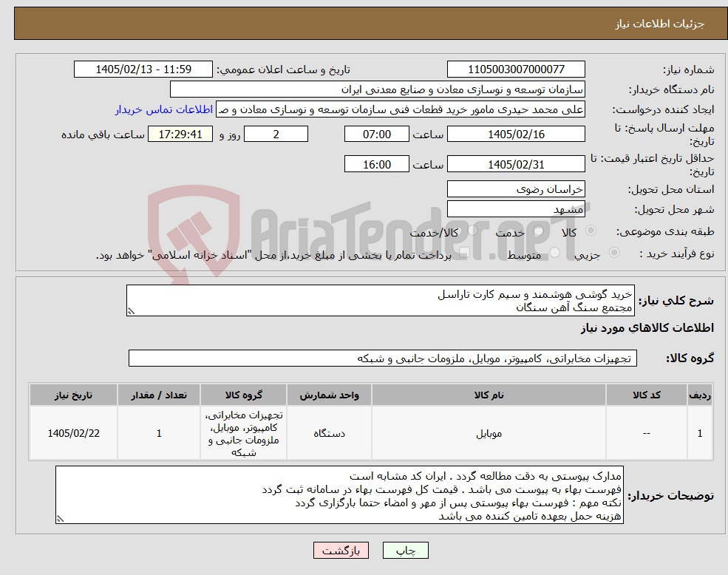Viewport: 728px width, 575px height.
Task: Click the remaining days field showing 2
Action: tap(276, 135)
